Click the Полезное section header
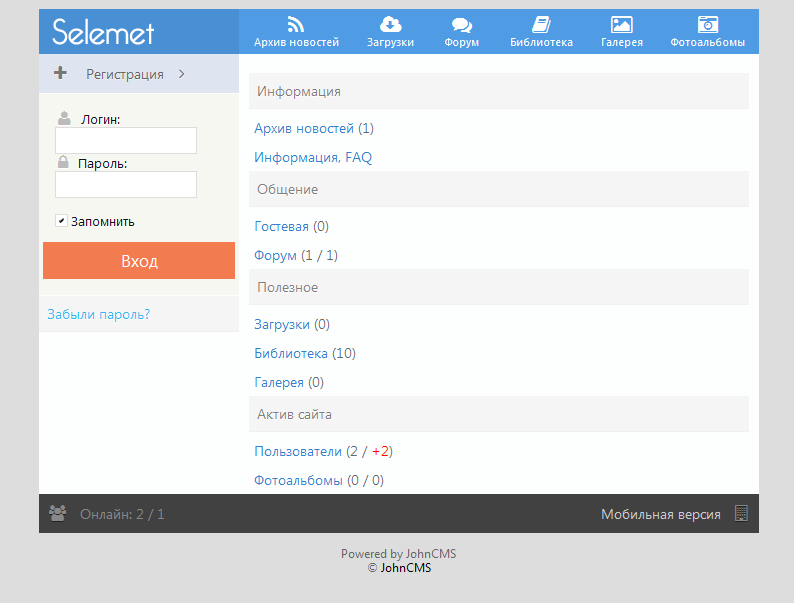 click(x=499, y=287)
